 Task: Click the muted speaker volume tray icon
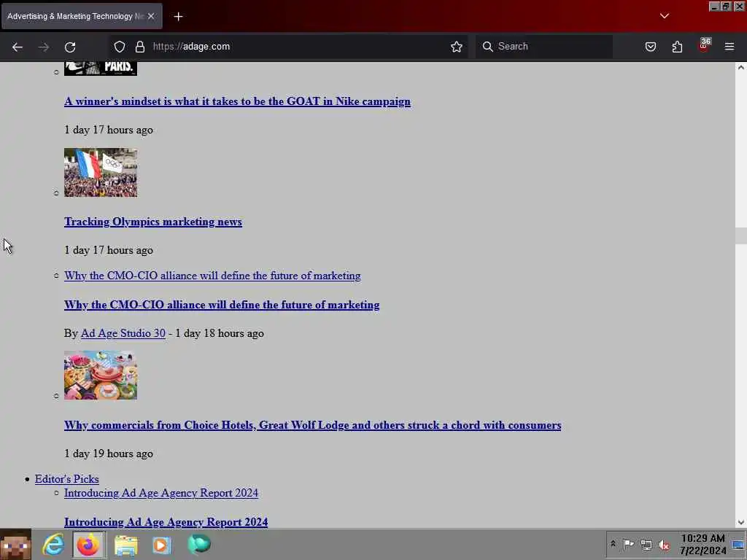point(664,545)
